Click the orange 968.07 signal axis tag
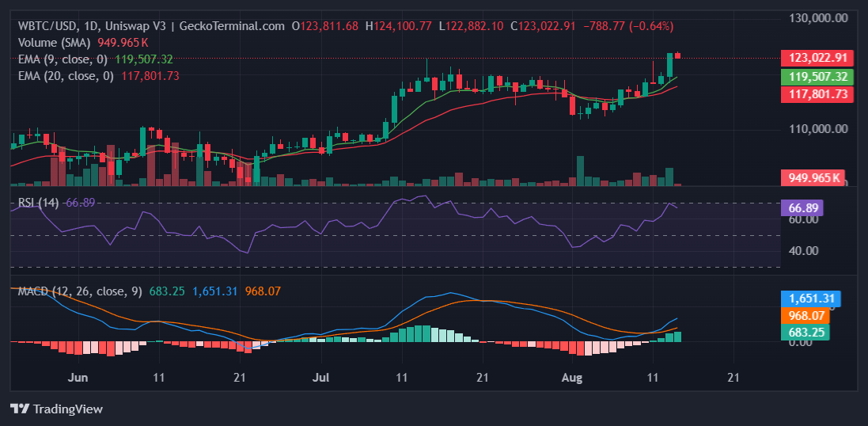The width and height of the screenshot is (868, 426). [805, 315]
